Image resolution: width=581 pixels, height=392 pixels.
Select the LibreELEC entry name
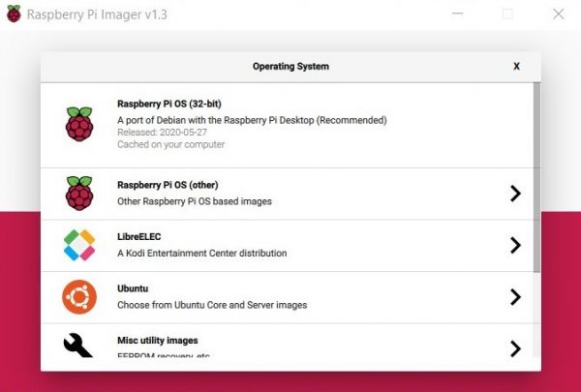click(x=140, y=237)
